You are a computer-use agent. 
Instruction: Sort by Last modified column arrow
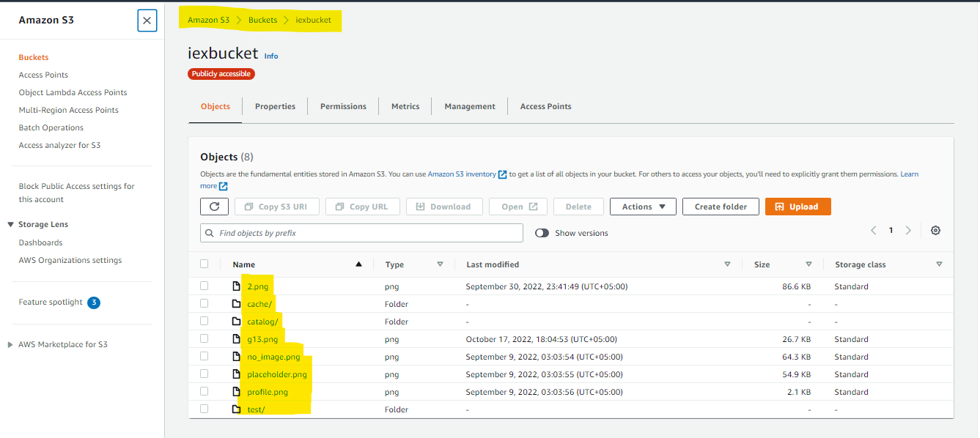[727, 264]
